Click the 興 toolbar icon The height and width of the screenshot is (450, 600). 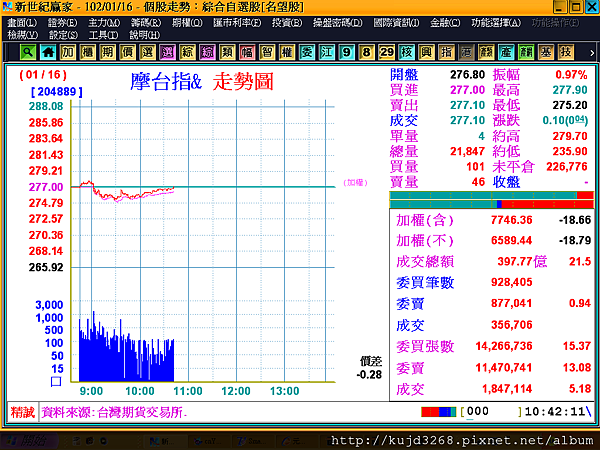click(x=426, y=52)
